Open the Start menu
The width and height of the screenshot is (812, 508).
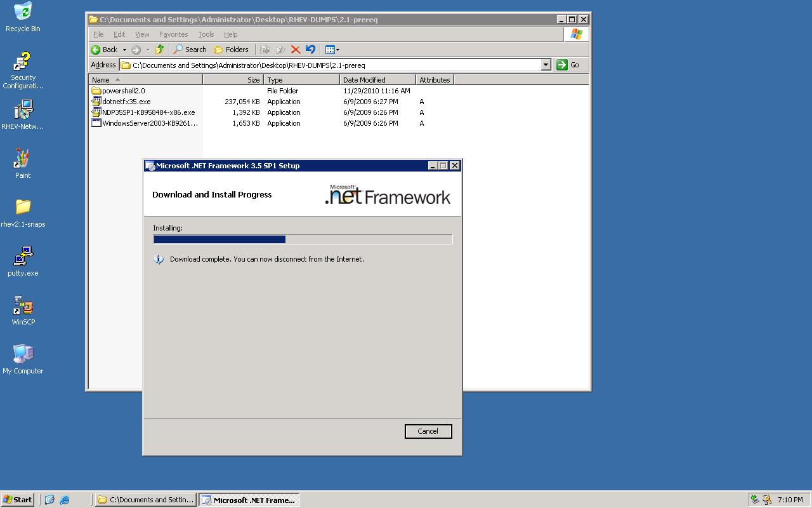tap(18, 500)
